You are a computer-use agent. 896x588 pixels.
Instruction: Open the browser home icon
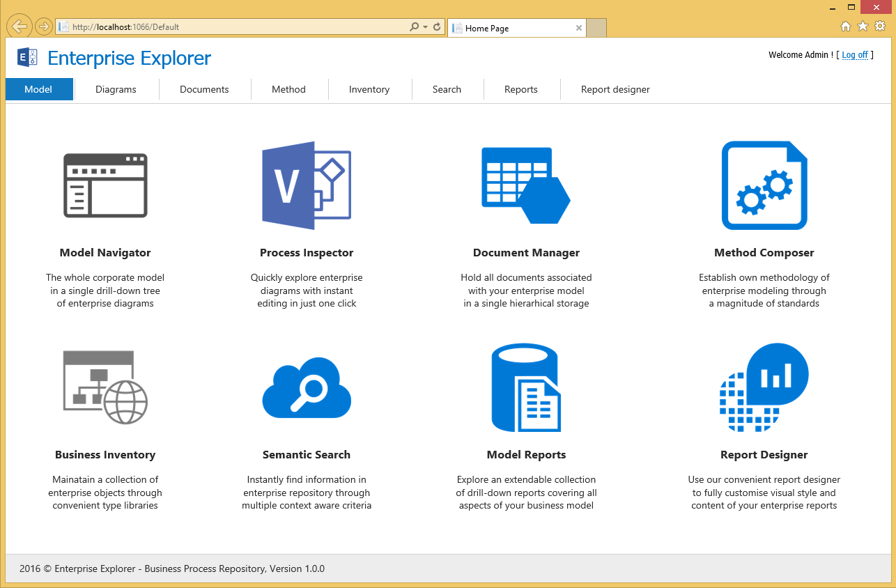click(x=846, y=26)
